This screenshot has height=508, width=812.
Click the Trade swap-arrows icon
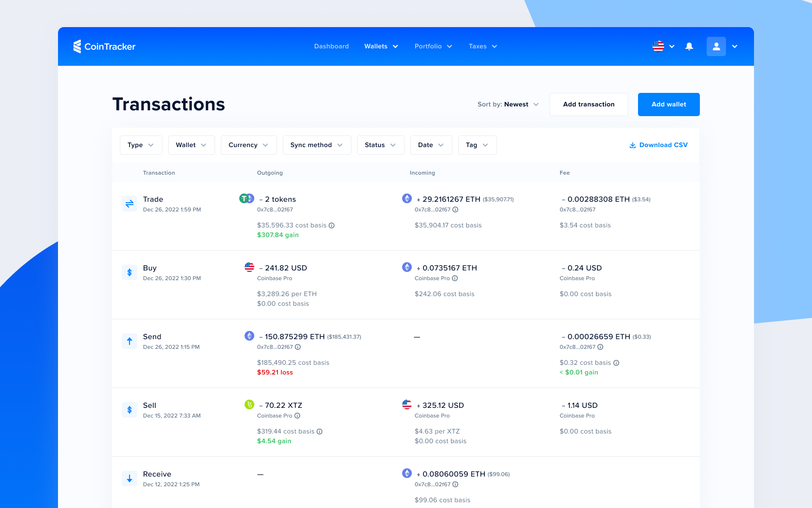pos(130,204)
